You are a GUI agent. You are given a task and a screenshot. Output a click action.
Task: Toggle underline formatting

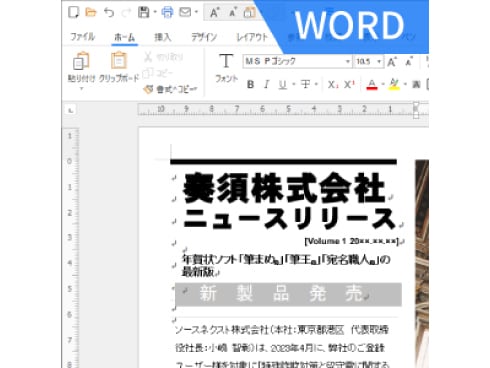point(283,85)
